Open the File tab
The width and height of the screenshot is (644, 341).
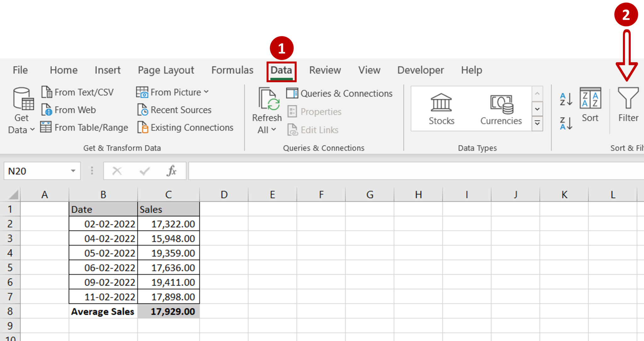[x=20, y=70]
